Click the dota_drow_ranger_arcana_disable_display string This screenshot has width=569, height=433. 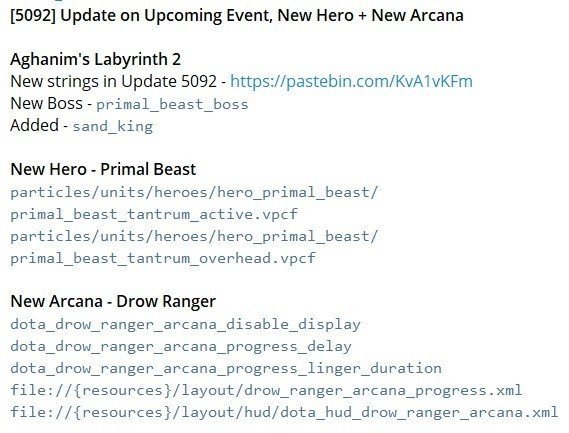click(x=185, y=324)
